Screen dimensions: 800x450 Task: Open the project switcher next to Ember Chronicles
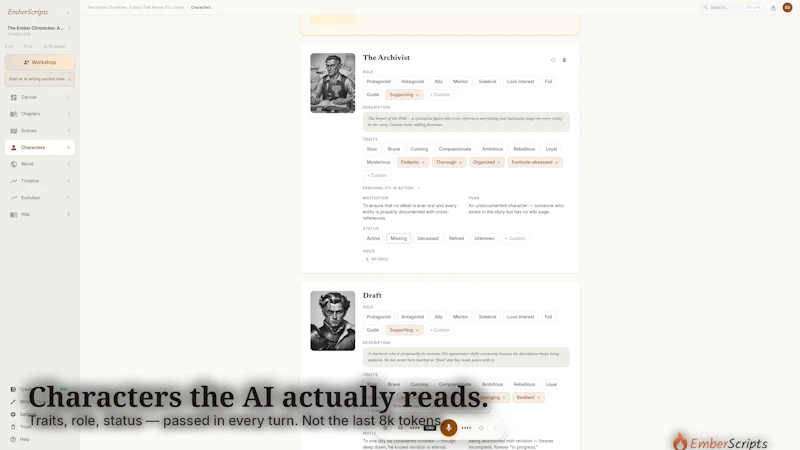pos(70,28)
